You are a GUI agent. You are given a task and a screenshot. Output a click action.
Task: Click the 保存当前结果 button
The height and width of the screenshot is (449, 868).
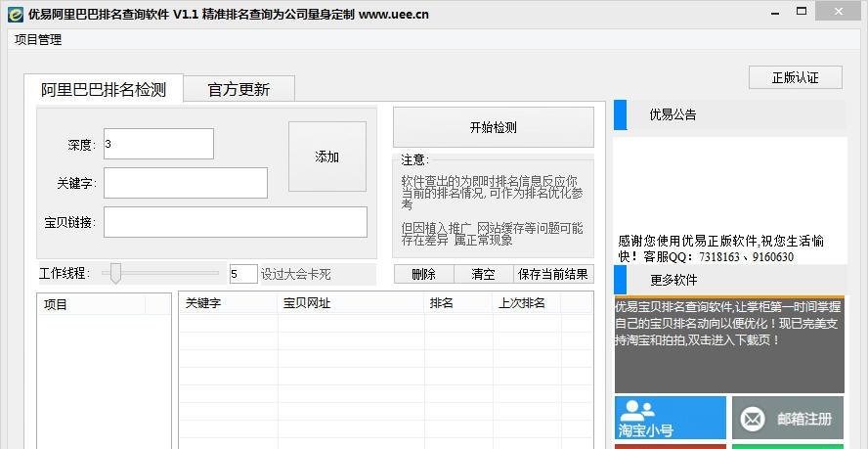(553, 274)
